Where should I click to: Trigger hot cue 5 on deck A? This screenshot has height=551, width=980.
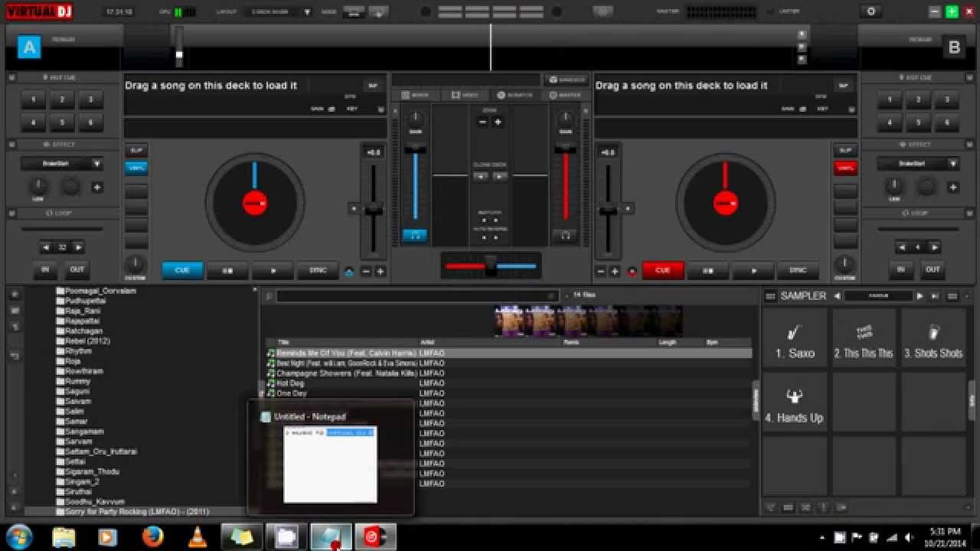point(62,122)
